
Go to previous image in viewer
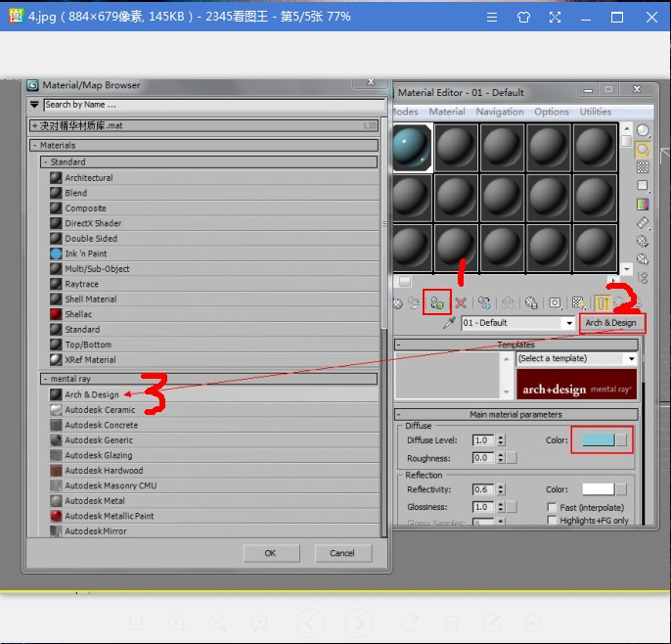pos(309,623)
